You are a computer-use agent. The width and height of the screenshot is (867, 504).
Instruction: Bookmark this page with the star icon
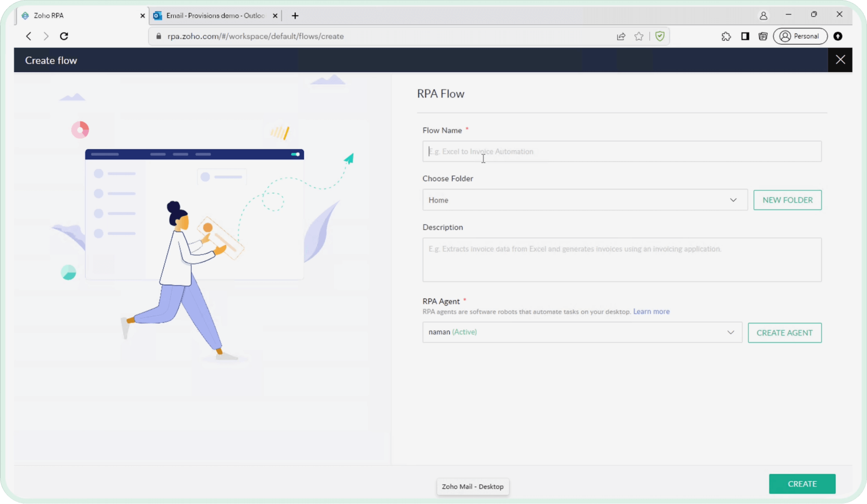click(x=639, y=36)
